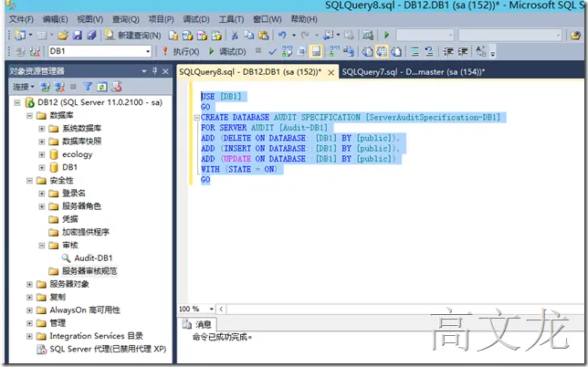The height and width of the screenshot is (367, 588).
Task: Open the 文件(F) menu
Action: pos(21,19)
